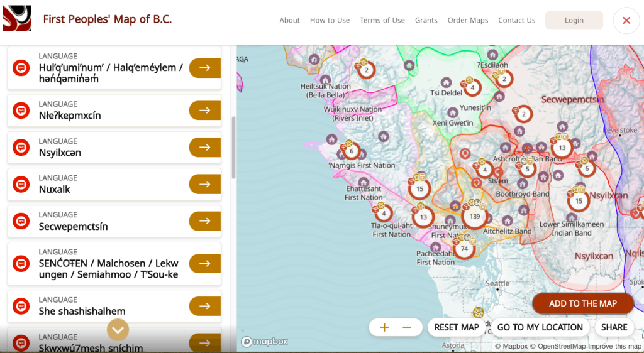Zoom out with the minus button
The width and height of the screenshot is (644, 353).
[407, 327]
